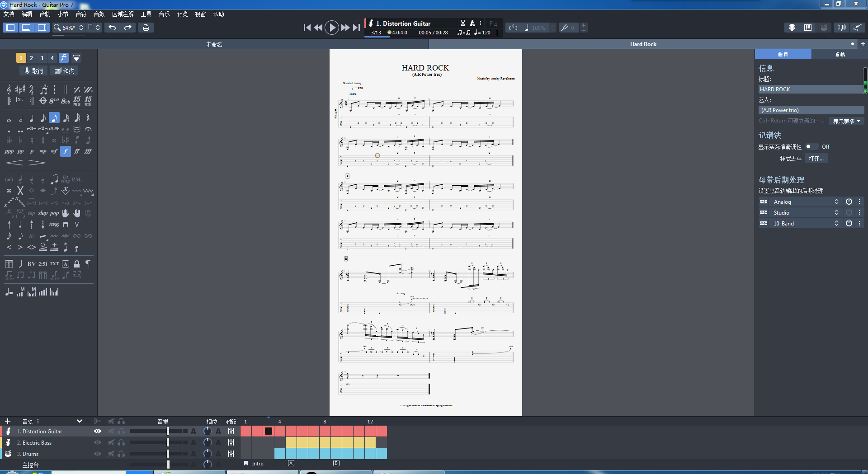Select the forte dynamic symbol

click(66, 151)
